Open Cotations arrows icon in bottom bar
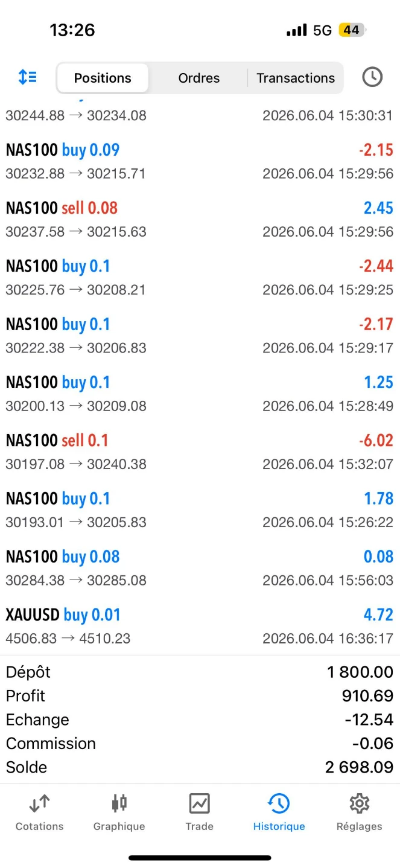Screen dimensions: 400x868 tap(39, 804)
